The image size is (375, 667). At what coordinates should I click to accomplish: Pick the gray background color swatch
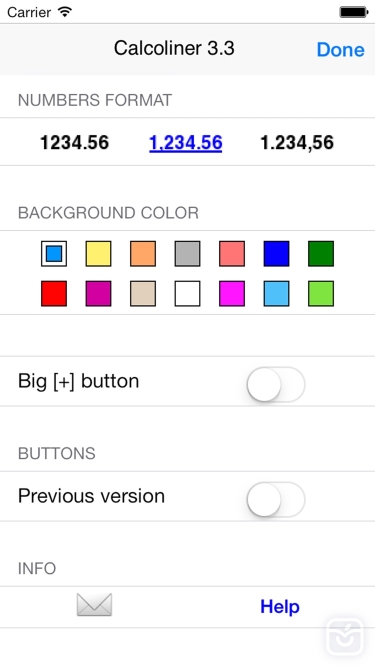(x=188, y=254)
